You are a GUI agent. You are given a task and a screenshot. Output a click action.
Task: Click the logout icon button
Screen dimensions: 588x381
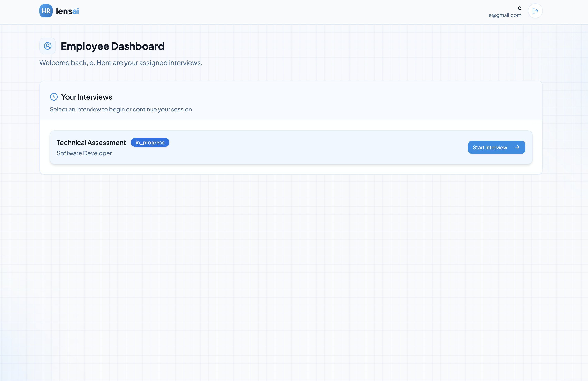click(535, 11)
